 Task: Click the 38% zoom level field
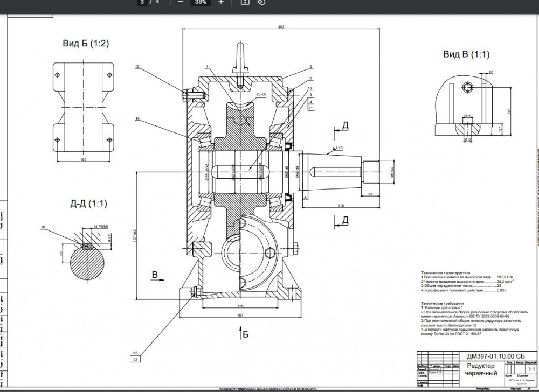click(x=201, y=2)
